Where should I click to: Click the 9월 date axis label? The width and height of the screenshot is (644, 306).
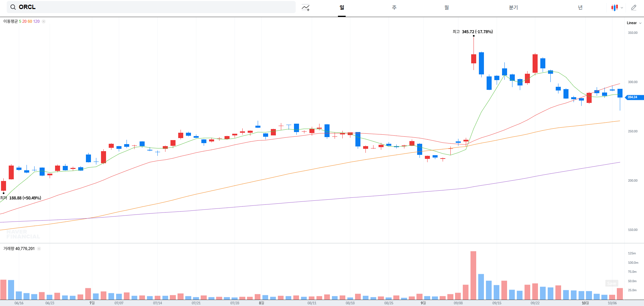[423, 303]
